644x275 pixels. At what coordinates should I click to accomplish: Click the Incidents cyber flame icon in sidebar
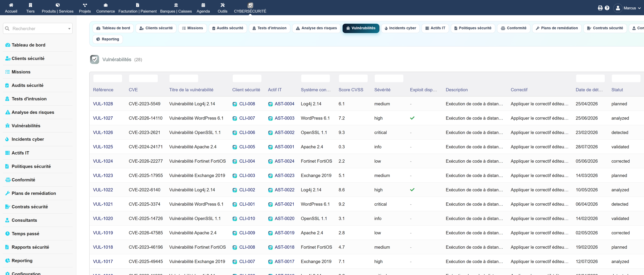7,139
